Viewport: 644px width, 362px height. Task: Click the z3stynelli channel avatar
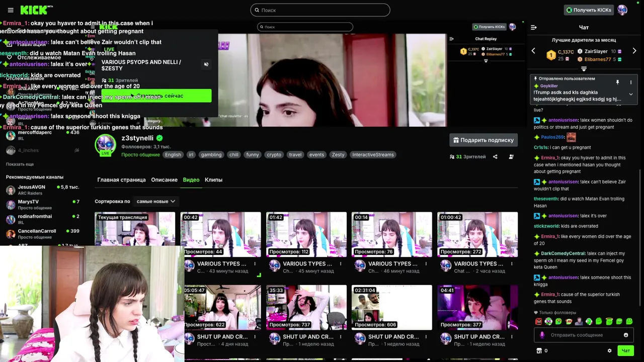click(105, 145)
